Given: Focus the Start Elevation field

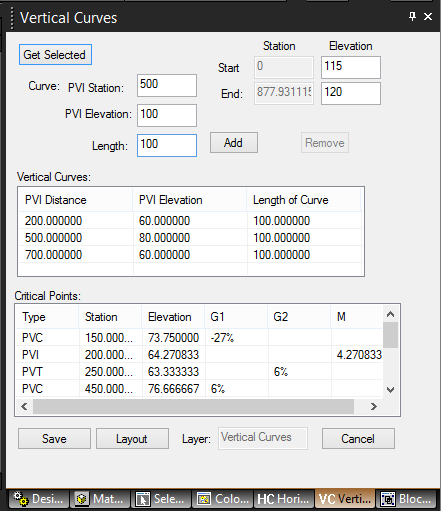Looking at the screenshot, I should 351,67.
